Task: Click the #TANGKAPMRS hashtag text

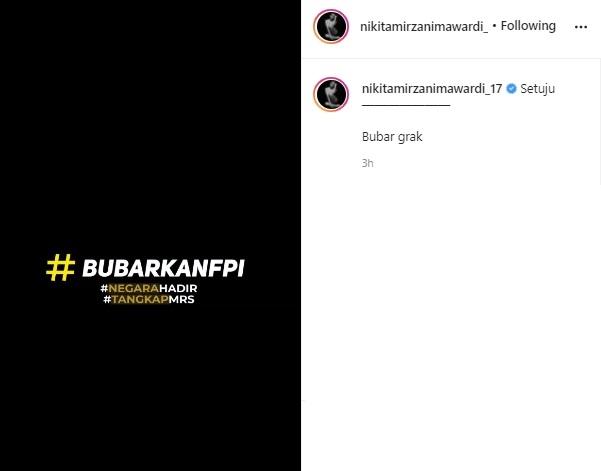Action: 149,299
